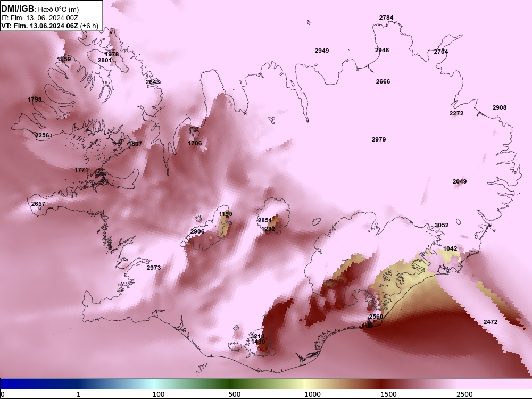
Task: Click the 2256 value label
Action: [x=42, y=135]
